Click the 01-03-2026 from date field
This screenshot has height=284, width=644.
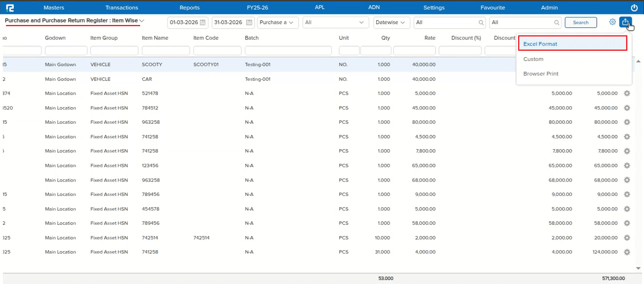188,23
